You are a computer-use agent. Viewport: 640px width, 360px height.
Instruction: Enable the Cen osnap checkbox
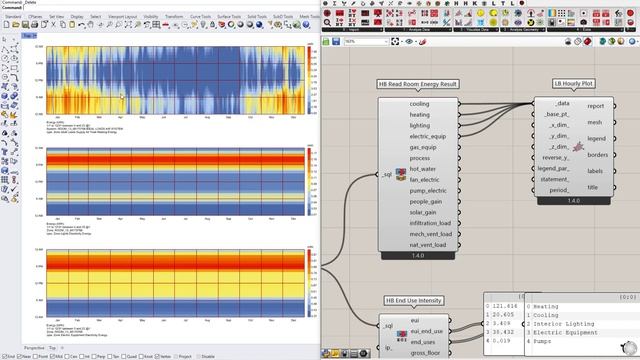pyautogui.click(x=67, y=357)
